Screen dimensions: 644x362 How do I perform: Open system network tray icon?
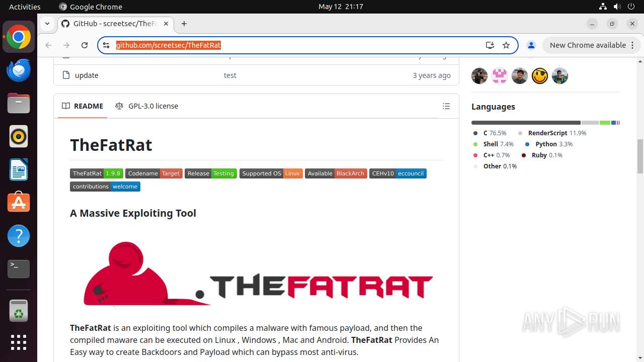pos(603,7)
